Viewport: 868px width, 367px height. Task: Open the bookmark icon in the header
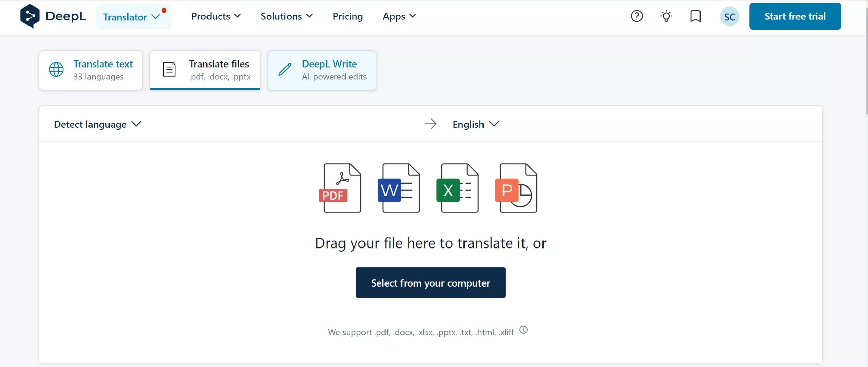(x=695, y=16)
